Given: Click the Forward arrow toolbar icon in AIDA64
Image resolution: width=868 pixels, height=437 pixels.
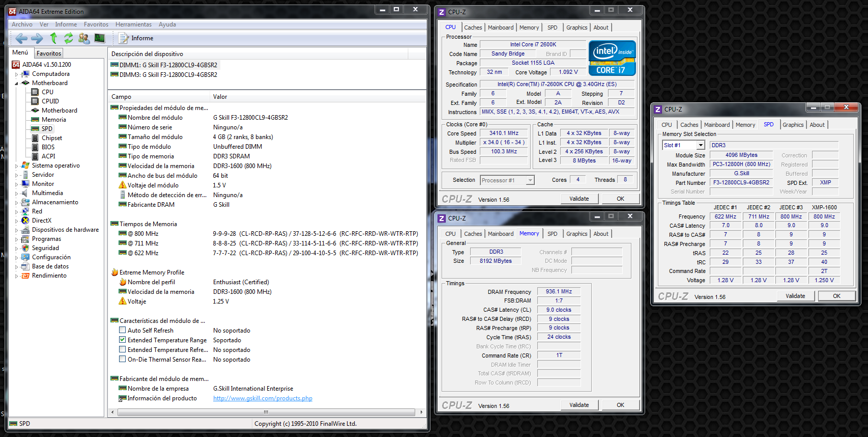Looking at the screenshot, I should (37, 38).
